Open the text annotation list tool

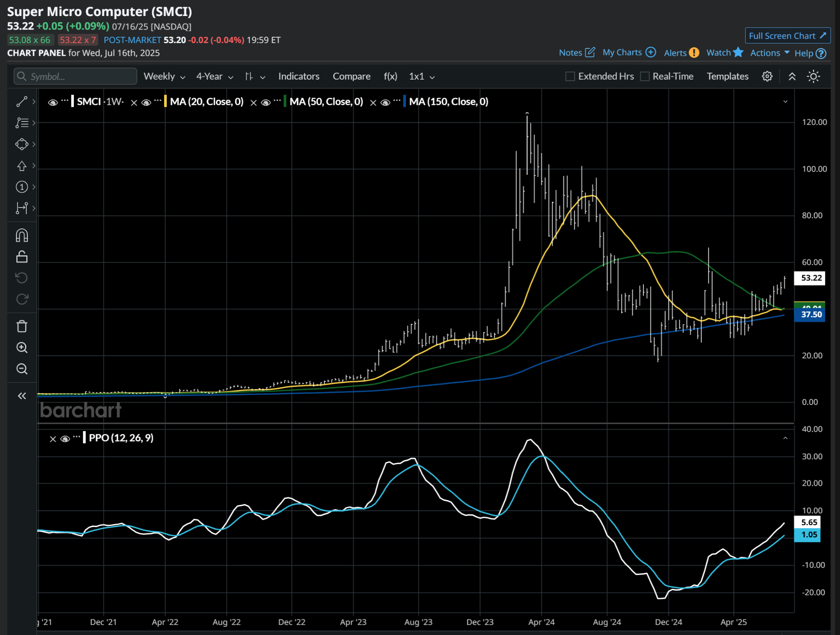[21, 123]
